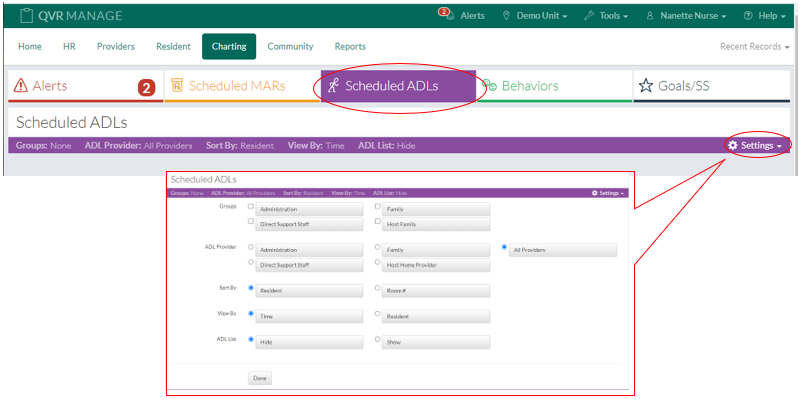Open the Nanette Nurse user menu
The height and width of the screenshot is (402, 801).
686,16
